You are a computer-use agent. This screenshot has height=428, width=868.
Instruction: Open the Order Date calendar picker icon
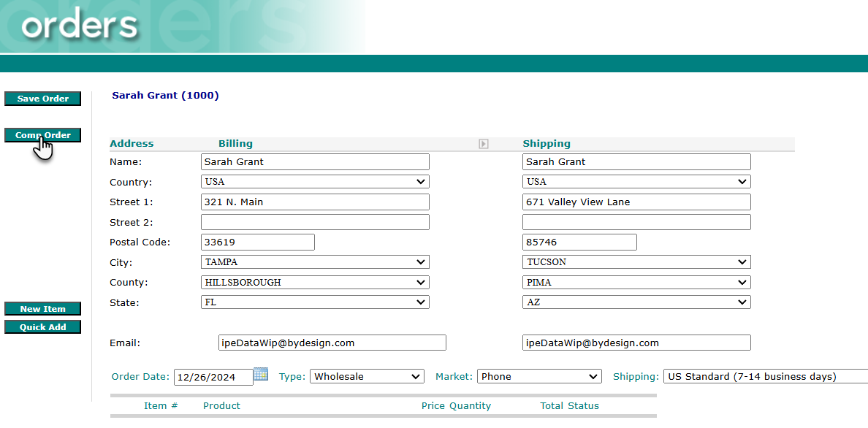tap(261, 375)
